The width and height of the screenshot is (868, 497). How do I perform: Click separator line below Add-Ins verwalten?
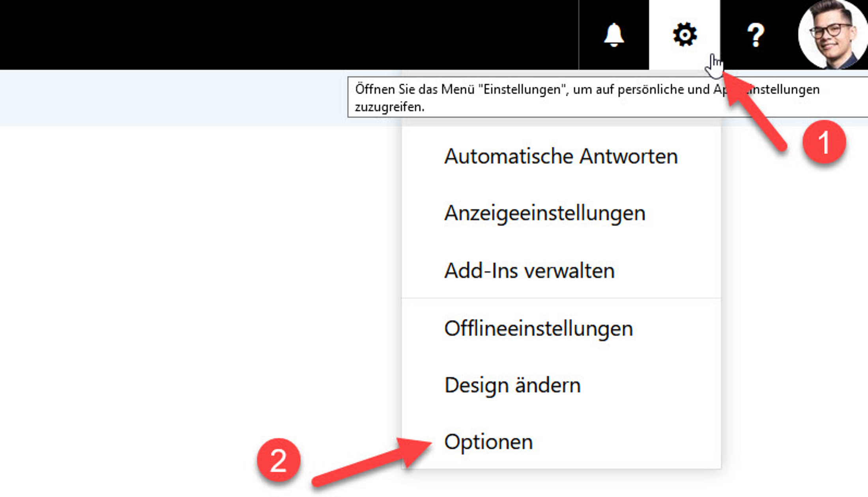pos(561,298)
